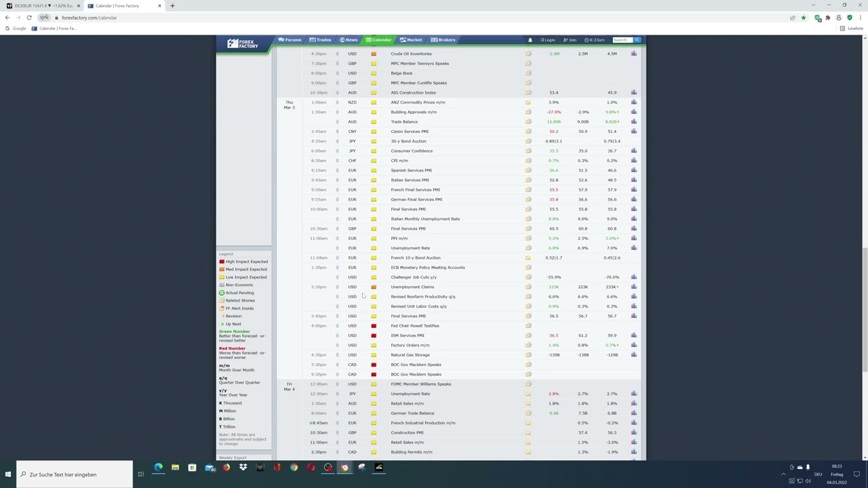
Task: Click the Thu Mar 3 date cell
Action: pyautogui.click(x=289, y=105)
